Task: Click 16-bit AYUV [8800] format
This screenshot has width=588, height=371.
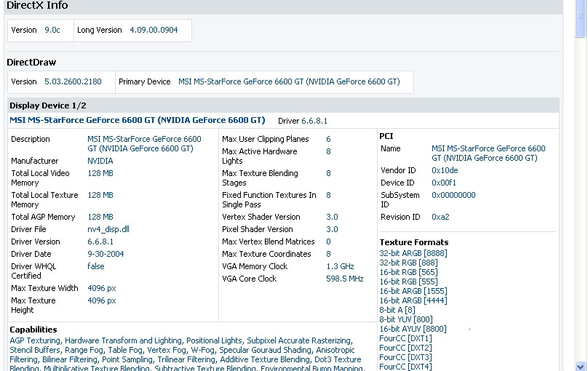Action: [x=413, y=329]
